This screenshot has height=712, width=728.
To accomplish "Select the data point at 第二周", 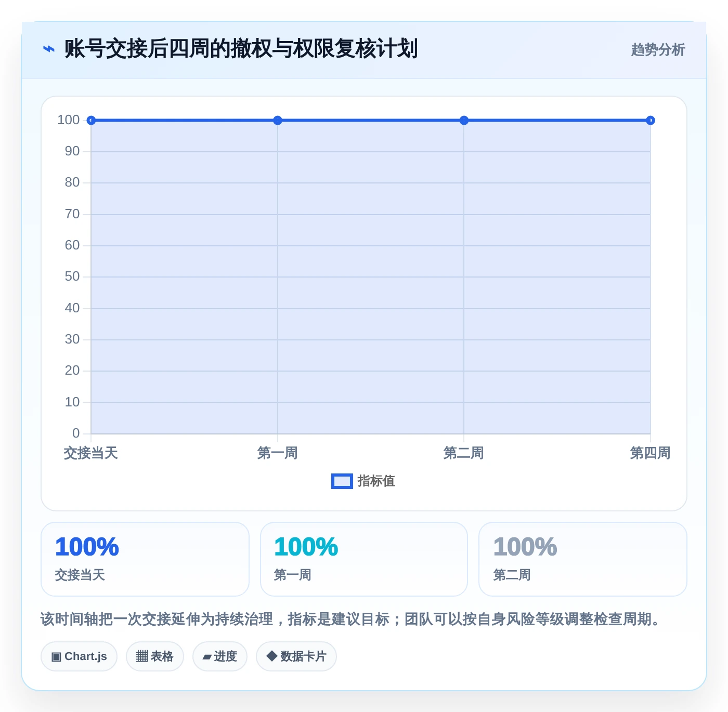I will (x=464, y=121).
